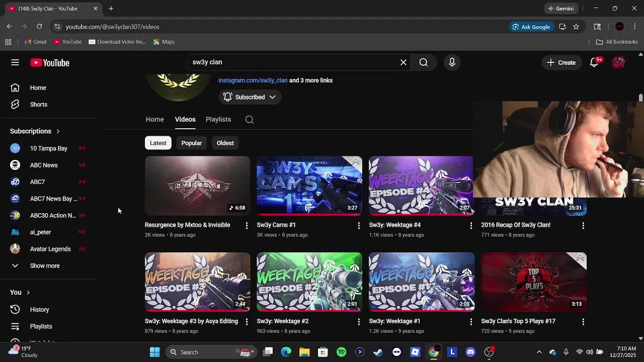The image size is (644, 362).
Task: Open the instagram.com/sw3y_clan link
Action: [x=253, y=80]
